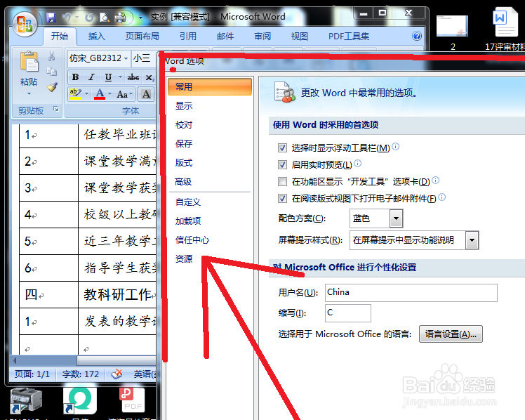This screenshot has width=525, height=420.
Task: Click 字数: 172 in status bar
Action: point(81,374)
